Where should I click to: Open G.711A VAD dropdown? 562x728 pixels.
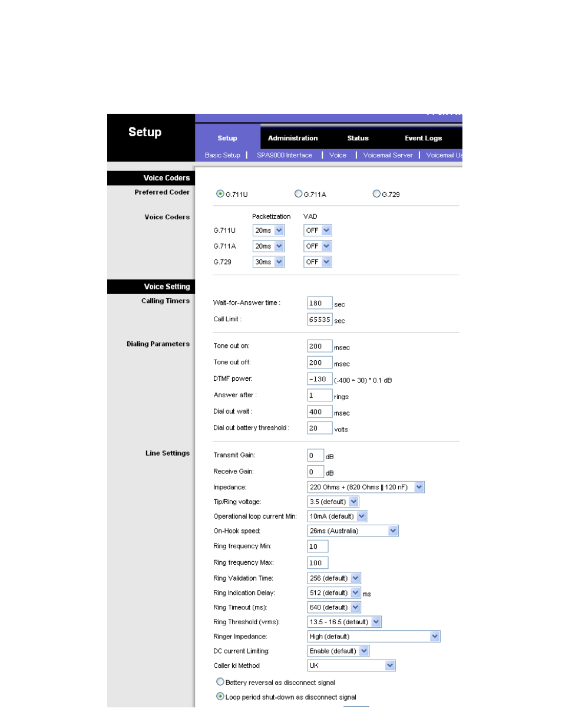click(x=318, y=246)
